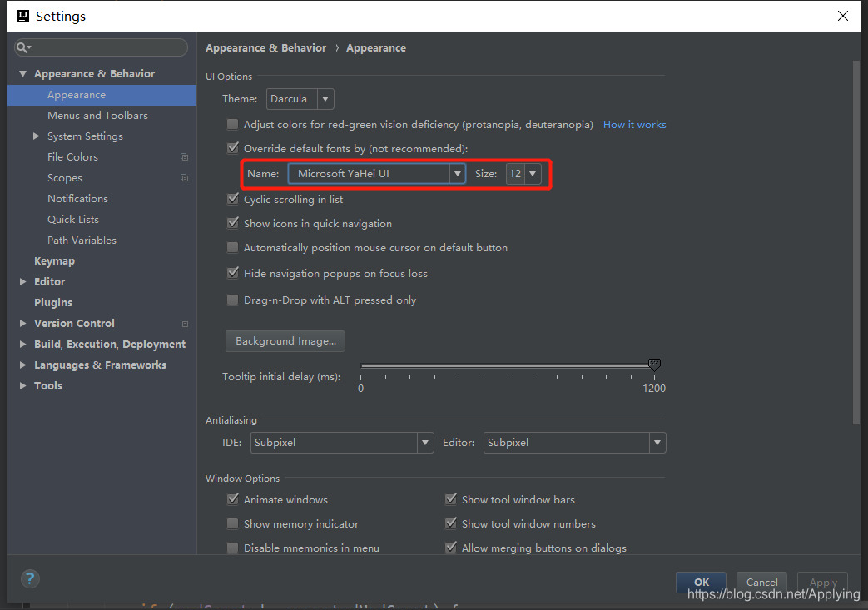The height and width of the screenshot is (610, 868).
Task: Enable Automatically position mouse cursor option
Action: pyautogui.click(x=232, y=247)
